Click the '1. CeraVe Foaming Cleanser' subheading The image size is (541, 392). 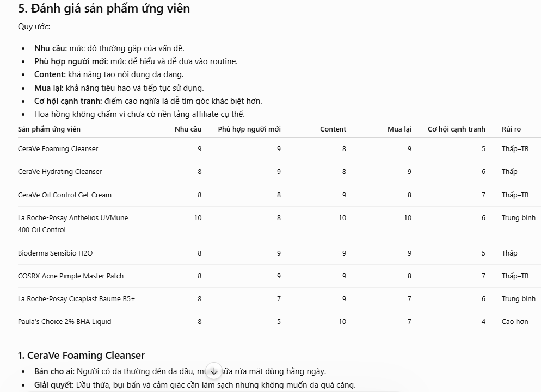coord(81,355)
